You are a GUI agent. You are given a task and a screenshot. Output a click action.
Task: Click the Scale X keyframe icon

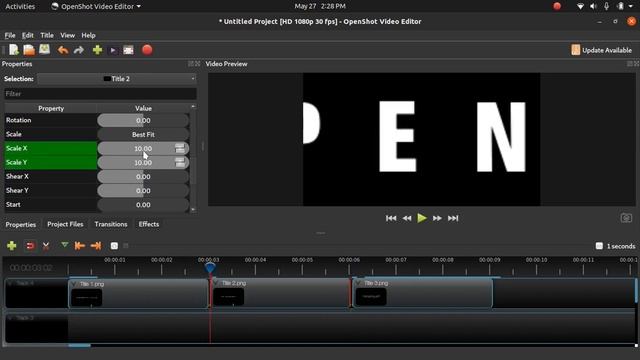tap(180, 149)
